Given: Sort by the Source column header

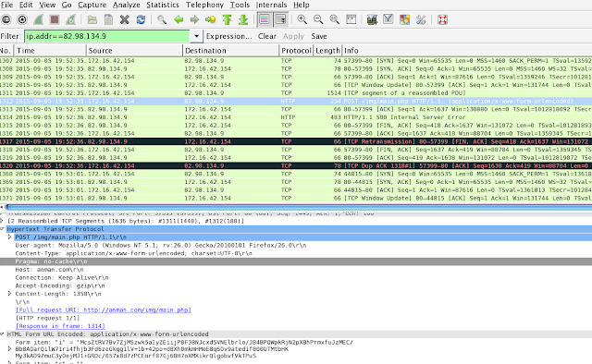Looking at the screenshot, I should click(x=134, y=51).
